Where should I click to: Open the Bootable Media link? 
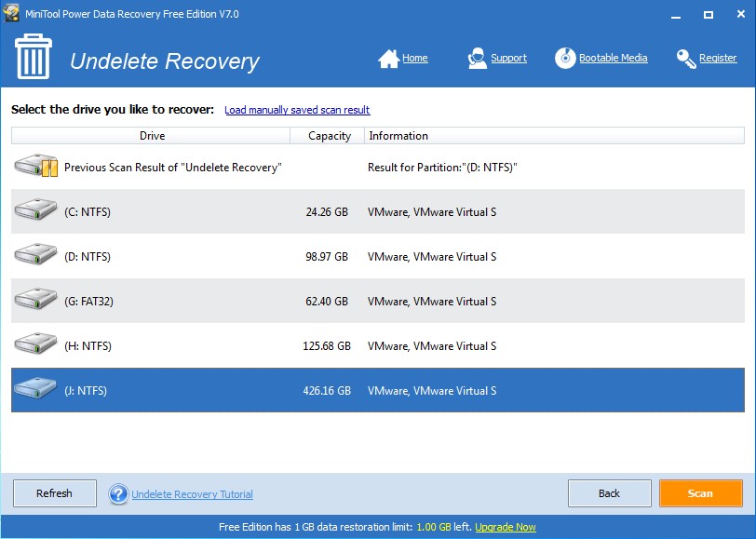(x=613, y=58)
